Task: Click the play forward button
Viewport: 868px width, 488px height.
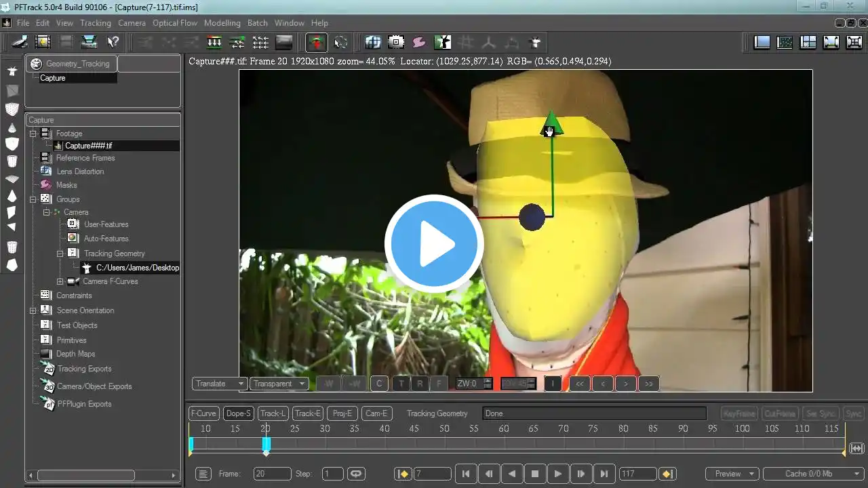Action: click(558, 474)
